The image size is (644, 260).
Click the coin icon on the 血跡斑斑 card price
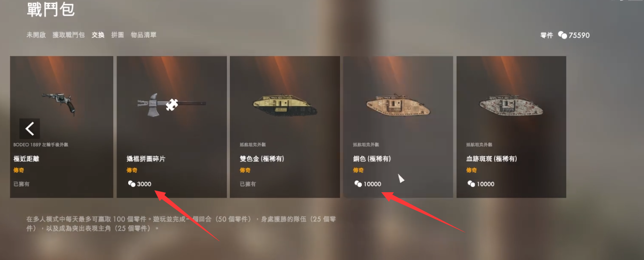click(471, 184)
